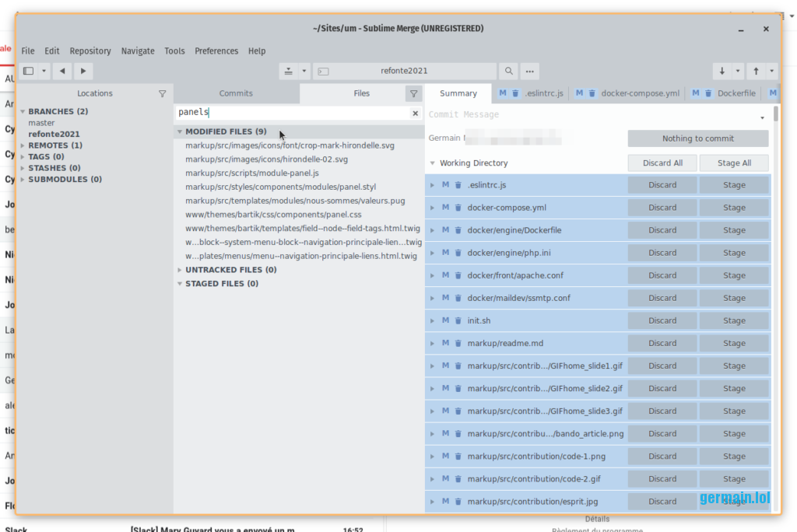
Task: Expand the Remotes tree section
Action: [x=23, y=145]
